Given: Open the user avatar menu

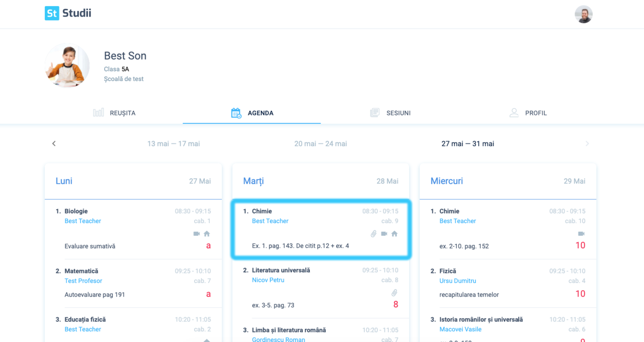Looking at the screenshot, I should (x=584, y=14).
